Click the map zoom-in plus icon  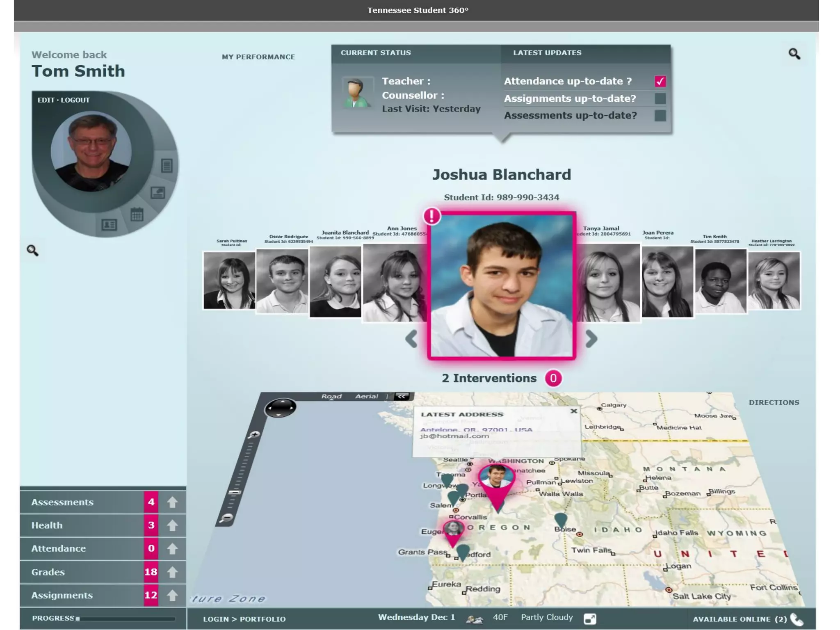(x=255, y=434)
